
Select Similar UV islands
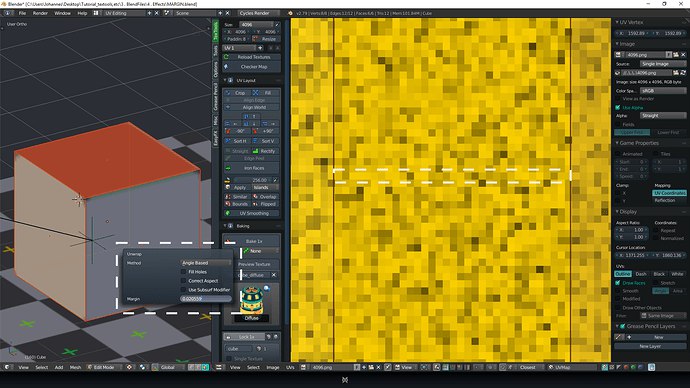(238, 197)
